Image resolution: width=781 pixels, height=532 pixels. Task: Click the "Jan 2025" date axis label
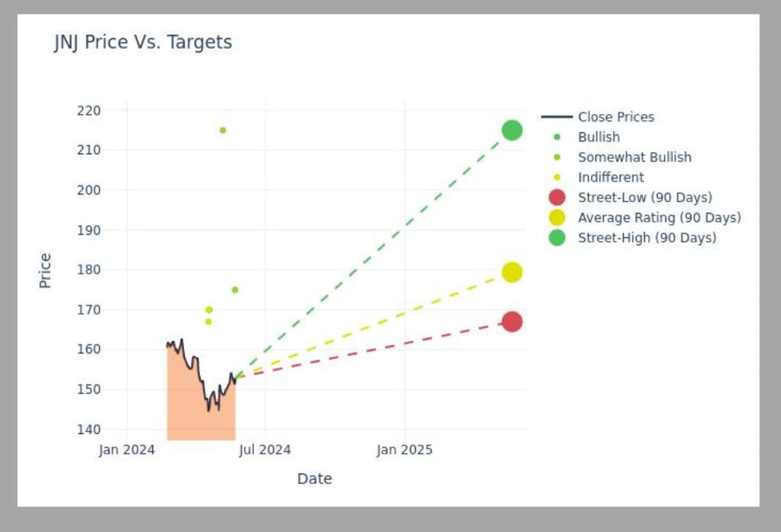click(405, 450)
